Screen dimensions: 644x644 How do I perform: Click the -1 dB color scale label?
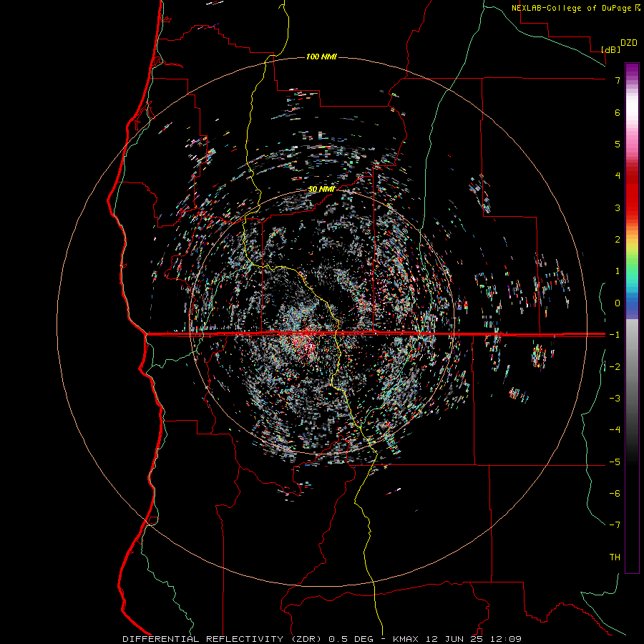615,335
